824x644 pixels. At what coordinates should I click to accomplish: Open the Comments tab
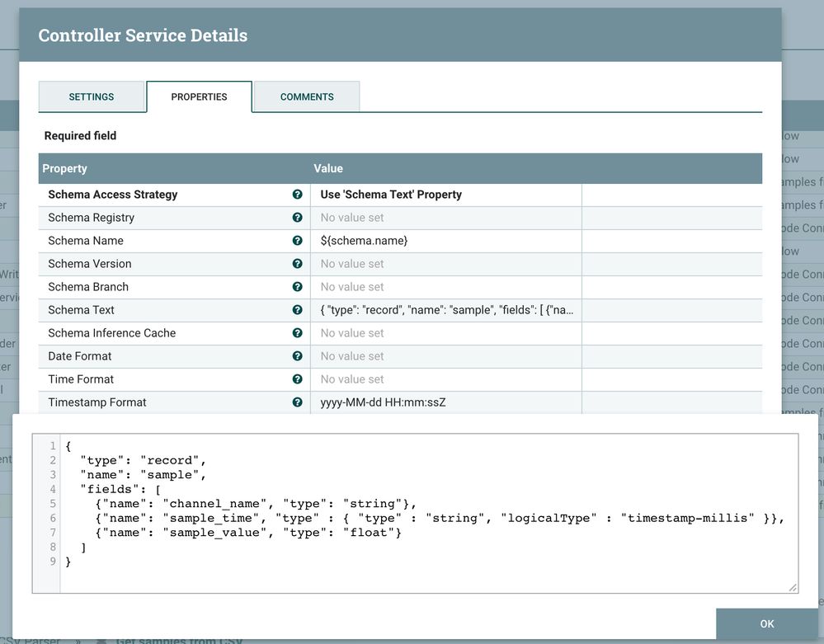(x=307, y=96)
